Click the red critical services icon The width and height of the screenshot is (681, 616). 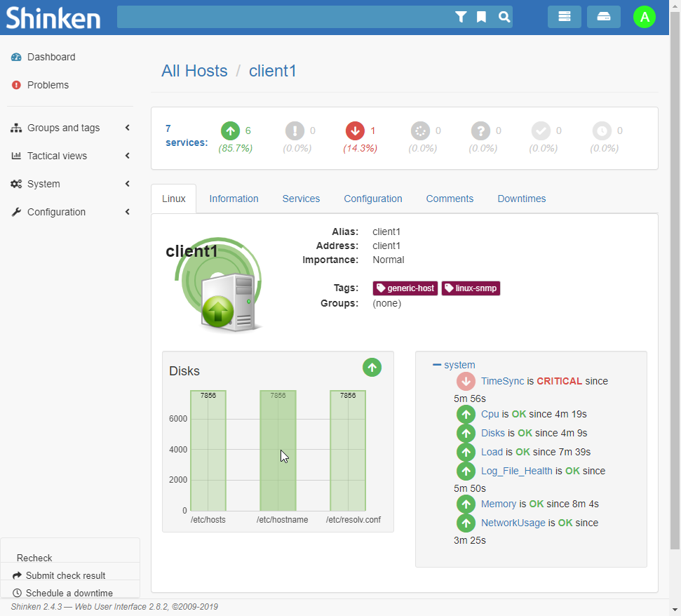tap(355, 130)
